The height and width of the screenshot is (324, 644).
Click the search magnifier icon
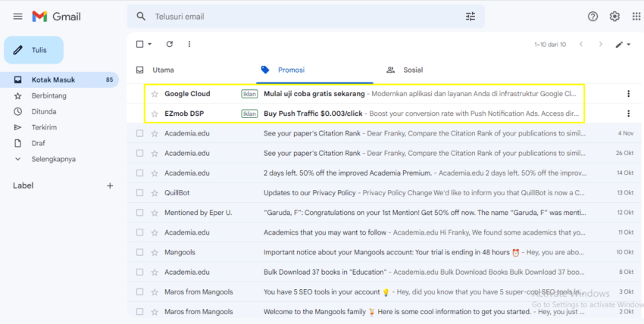point(141,17)
